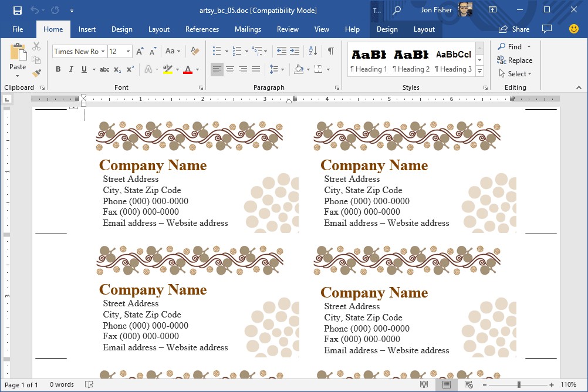The width and height of the screenshot is (588, 392).
Task: Click the Replace button
Action: tap(515, 60)
